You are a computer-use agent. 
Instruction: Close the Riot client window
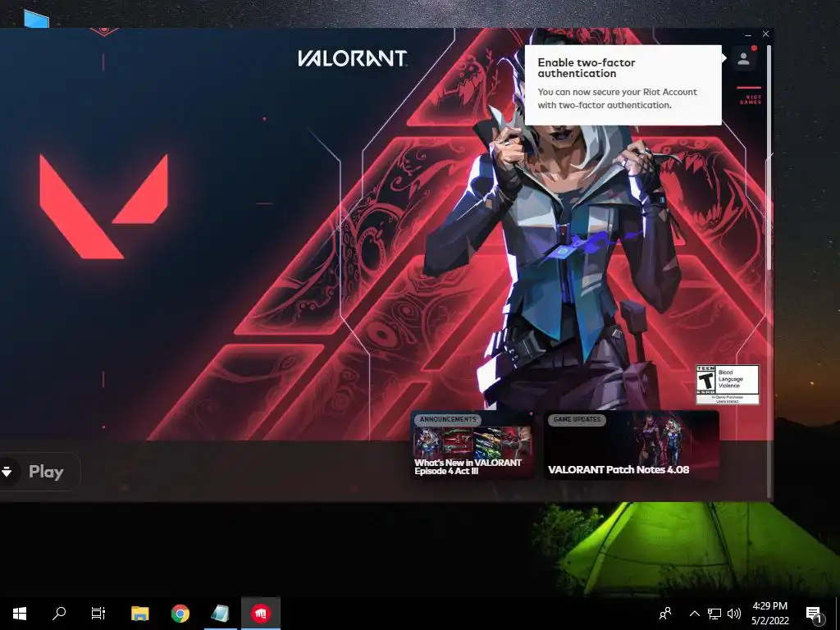(765, 34)
